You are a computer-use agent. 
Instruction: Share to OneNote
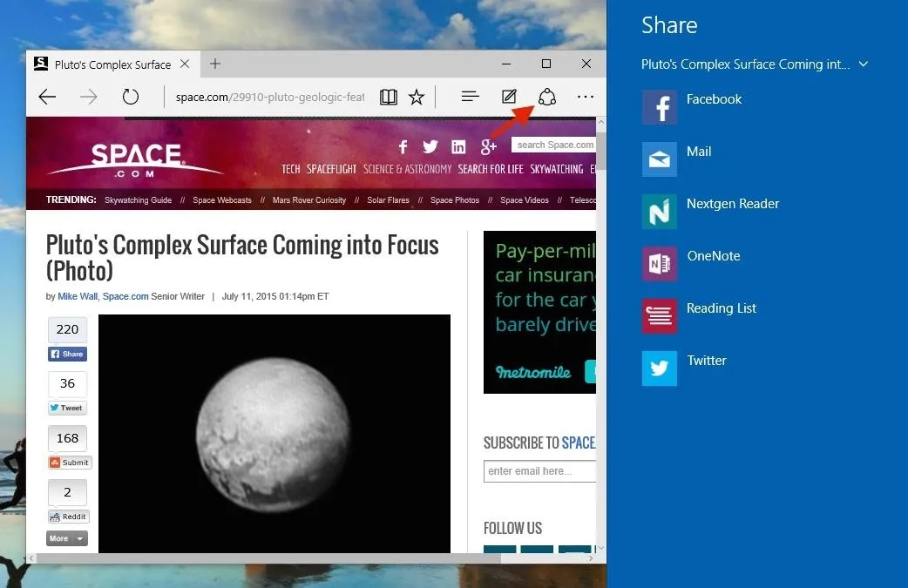tap(691, 263)
